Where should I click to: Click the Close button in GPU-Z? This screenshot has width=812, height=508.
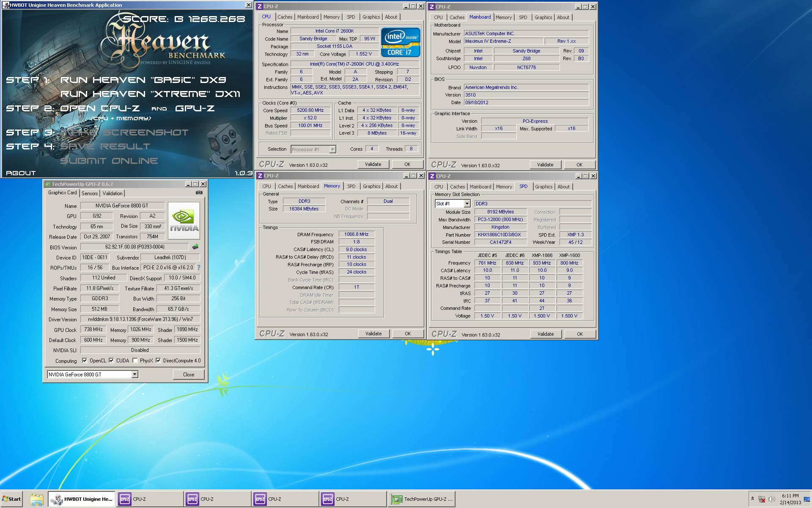pos(189,375)
